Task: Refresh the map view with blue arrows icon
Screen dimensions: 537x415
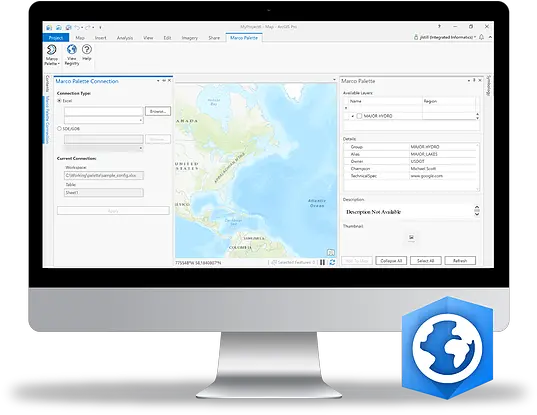Action: [x=332, y=262]
